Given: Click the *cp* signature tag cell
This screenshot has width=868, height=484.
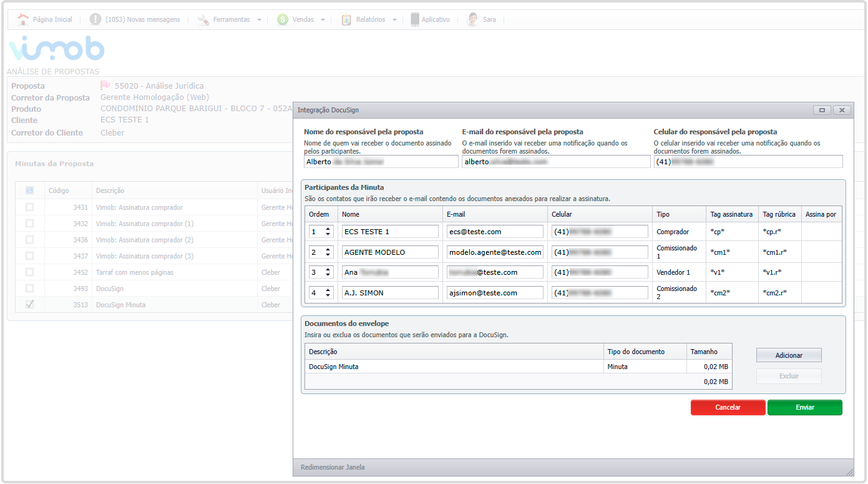Looking at the screenshot, I should 731,232.
